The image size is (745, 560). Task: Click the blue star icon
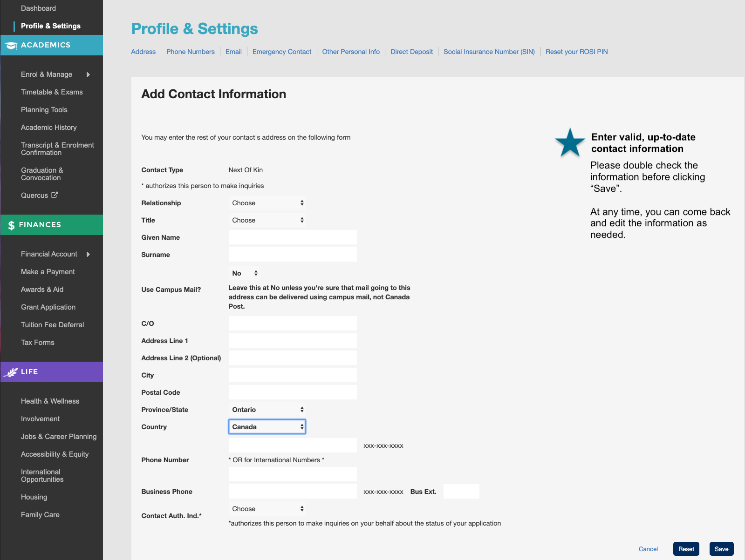click(x=569, y=143)
